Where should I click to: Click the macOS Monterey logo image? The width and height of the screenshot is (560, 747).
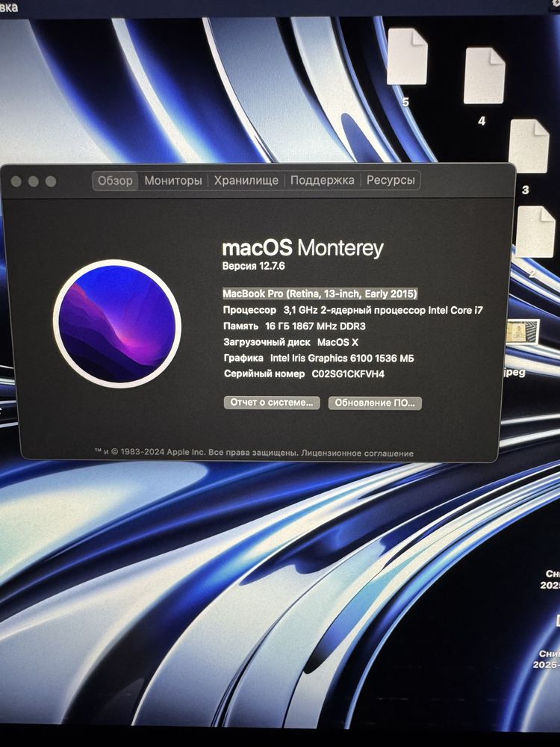pyautogui.click(x=116, y=323)
